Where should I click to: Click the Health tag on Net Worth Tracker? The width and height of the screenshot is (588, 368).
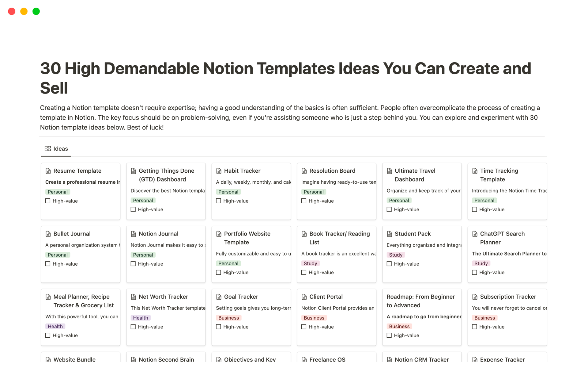point(141,318)
